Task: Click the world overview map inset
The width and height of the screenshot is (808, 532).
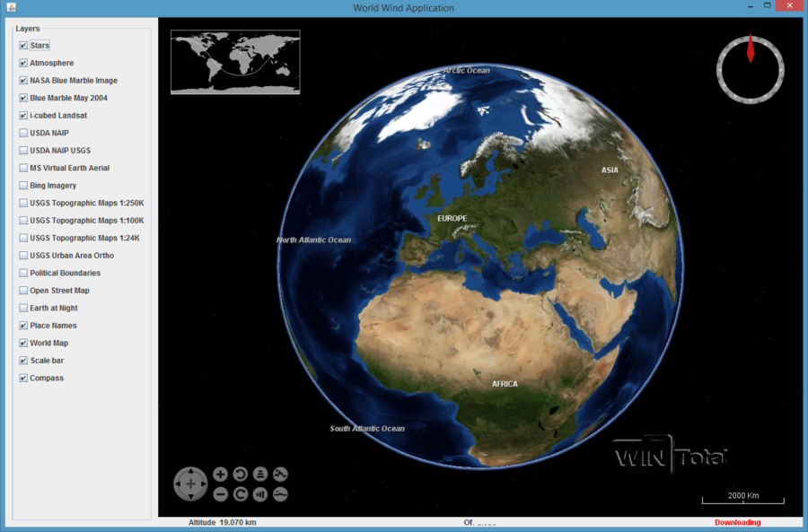Action: click(234, 62)
